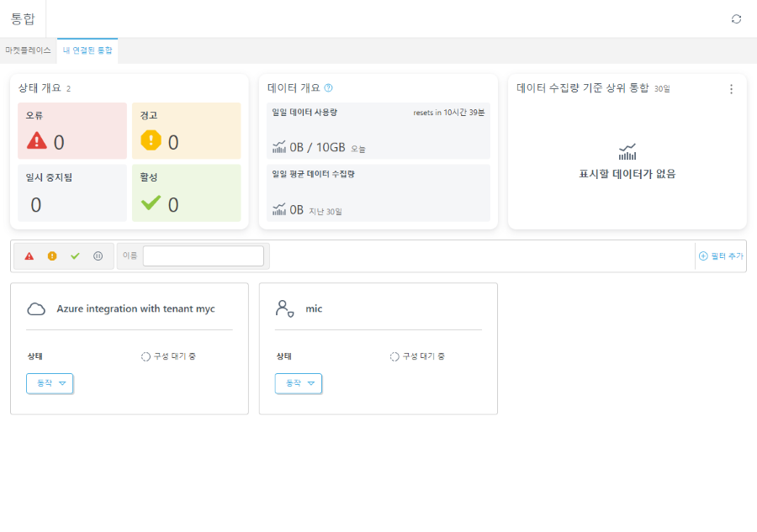The width and height of the screenshot is (757, 532).
Task: Click 구성 대기 중 text on Azure card
Action: pos(175,356)
